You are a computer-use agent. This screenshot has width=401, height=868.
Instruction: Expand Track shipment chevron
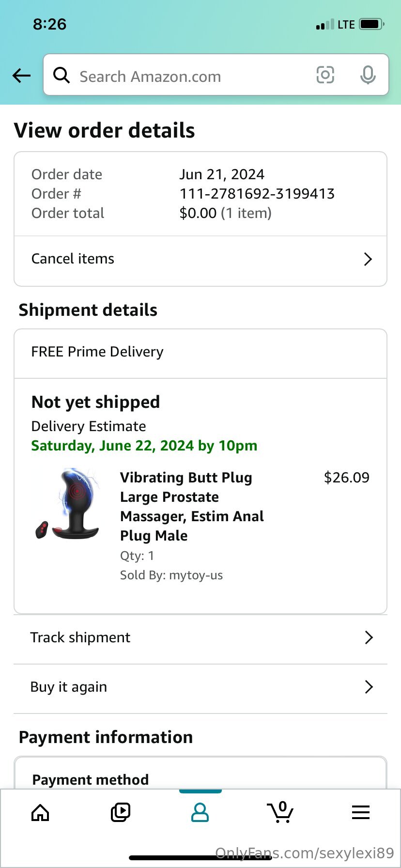(369, 637)
